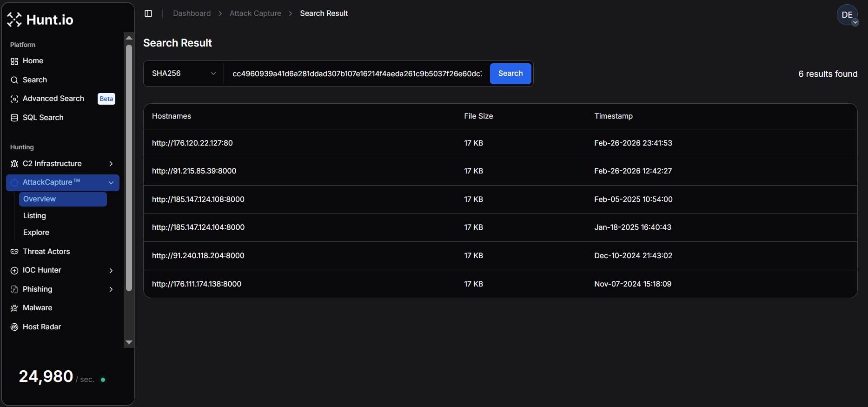This screenshot has height=407, width=868.
Task: Click hostname http://185.147.124.108:8000
Action: click(x=198, y=200)
